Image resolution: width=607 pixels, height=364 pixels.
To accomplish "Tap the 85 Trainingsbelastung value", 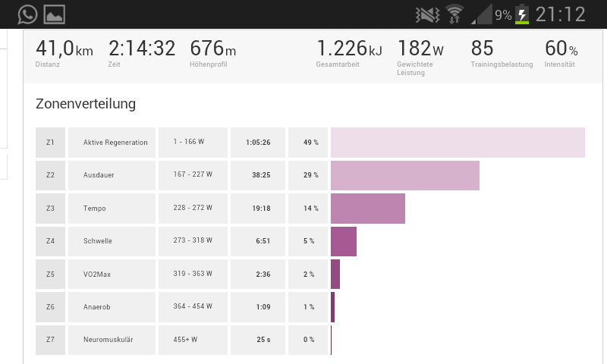I will pos(483,49).
